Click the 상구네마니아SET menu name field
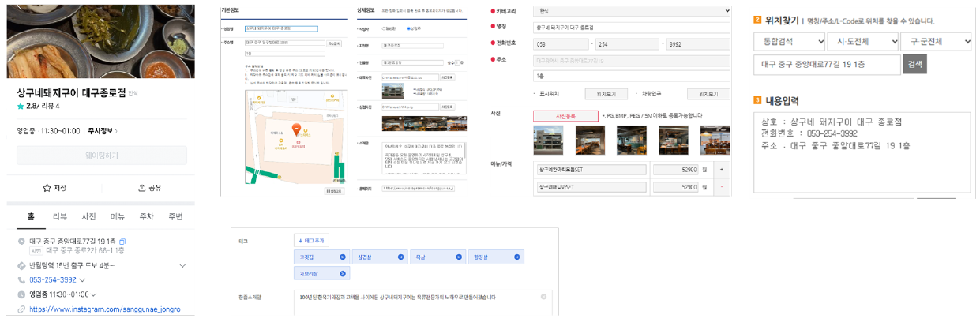The height and width of the screenshot is (326, 980). point(591,188)
